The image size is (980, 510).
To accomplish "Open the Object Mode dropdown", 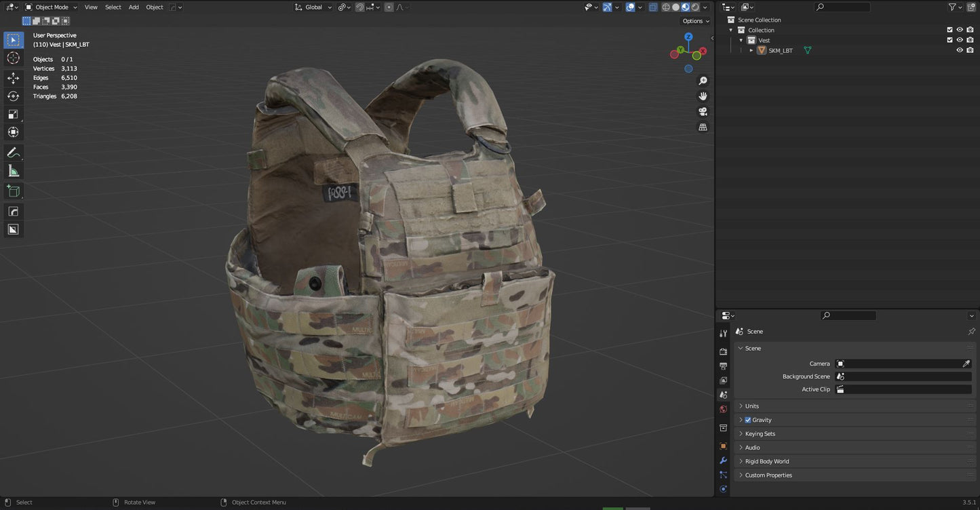I will coord(52,7).
